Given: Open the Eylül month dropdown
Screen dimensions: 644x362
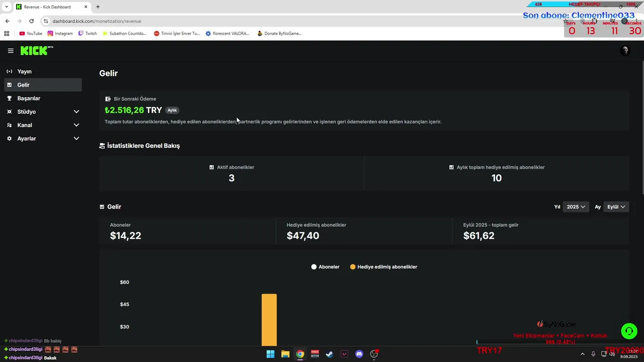Looking at the screenshot, I should (616, 207).
